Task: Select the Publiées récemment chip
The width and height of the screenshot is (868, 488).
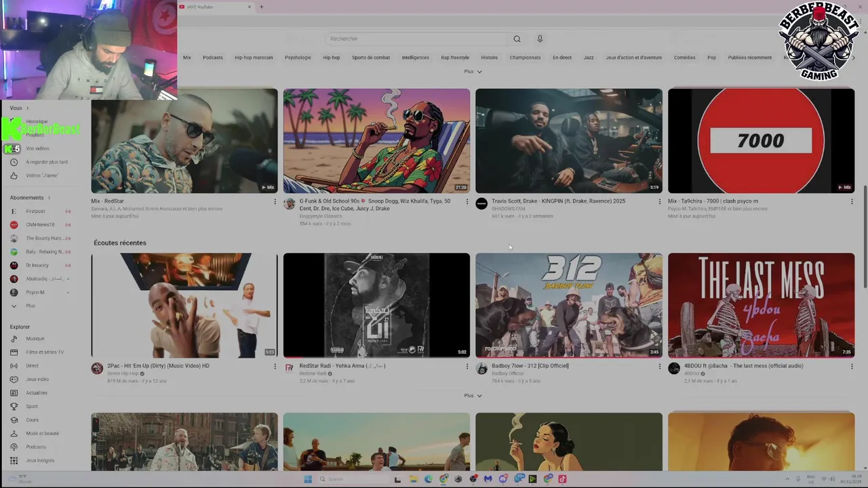Action: pos(750,58)
